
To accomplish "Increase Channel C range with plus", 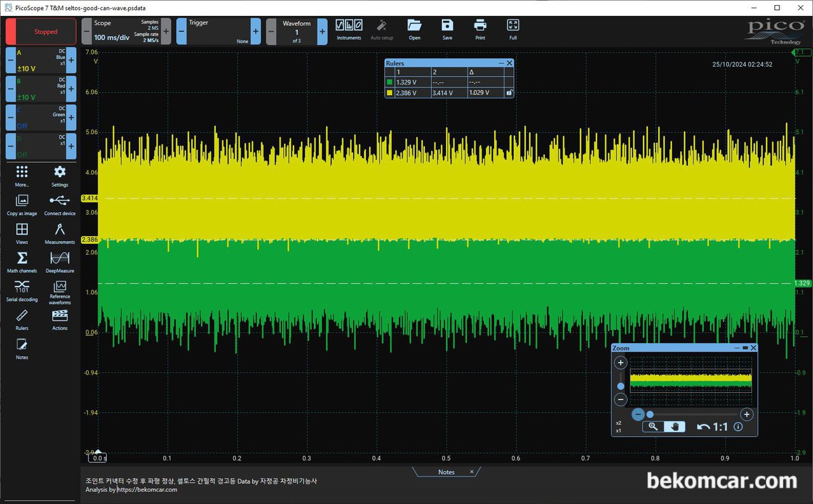I will [71, 117].
